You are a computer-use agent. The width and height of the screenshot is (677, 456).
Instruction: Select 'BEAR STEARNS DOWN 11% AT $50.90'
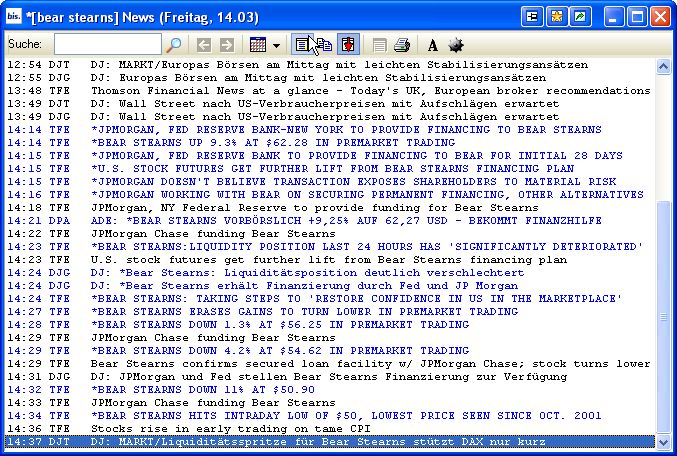coord(330,390)
